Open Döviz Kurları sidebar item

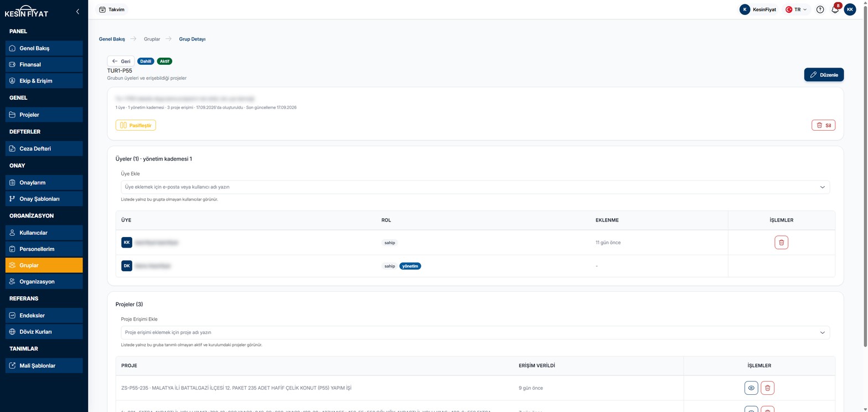[44, 332]
